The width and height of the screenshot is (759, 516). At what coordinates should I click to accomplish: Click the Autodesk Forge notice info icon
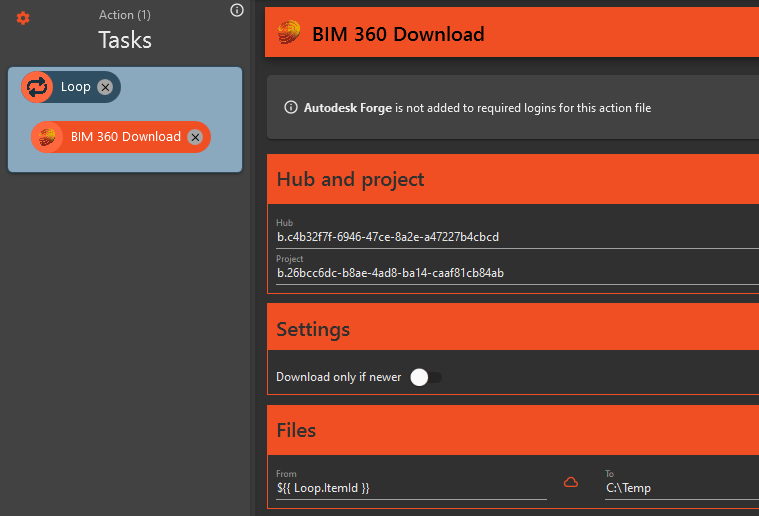(290, 107)
